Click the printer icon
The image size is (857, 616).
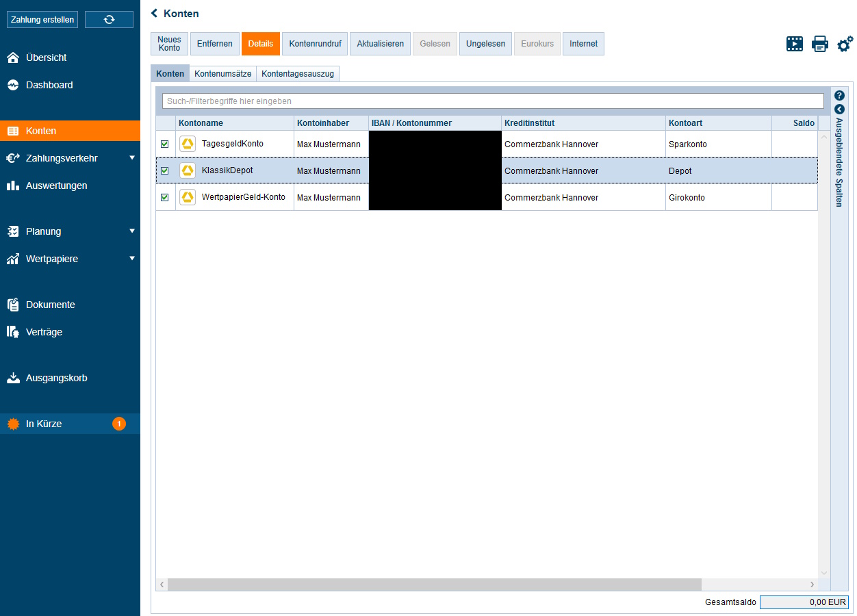[x=819, y=44]
